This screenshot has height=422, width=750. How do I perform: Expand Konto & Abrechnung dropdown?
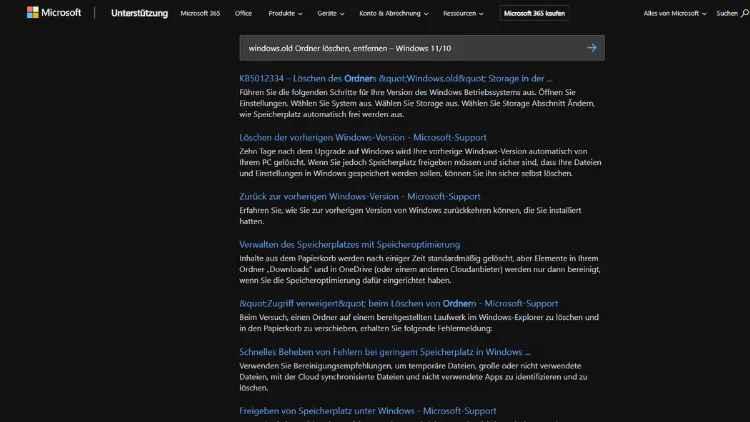point(394,13)
